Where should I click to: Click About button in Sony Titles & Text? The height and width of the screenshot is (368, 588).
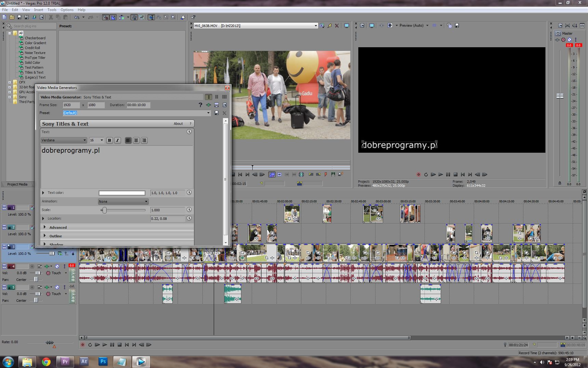pos(178,124)
